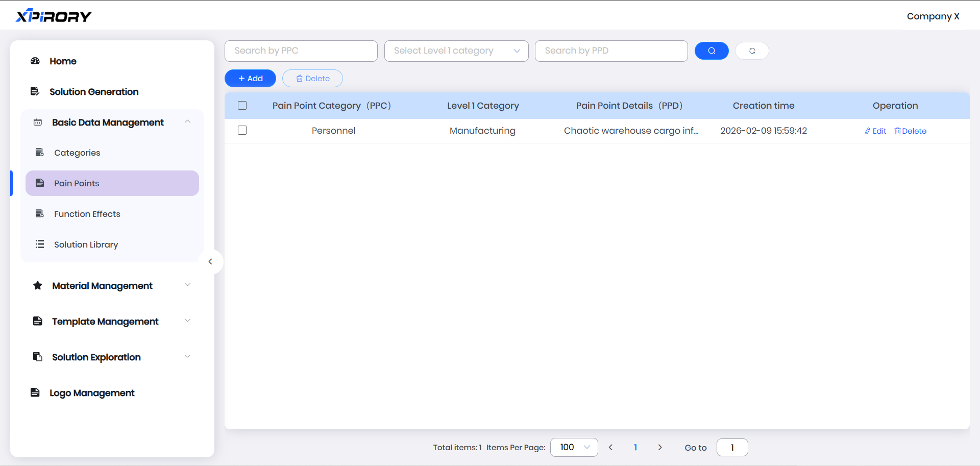Image resolution: width=980 pixels, height=466 pixels.
Task: Go to previous page arrow
Action: pos(610,447)
